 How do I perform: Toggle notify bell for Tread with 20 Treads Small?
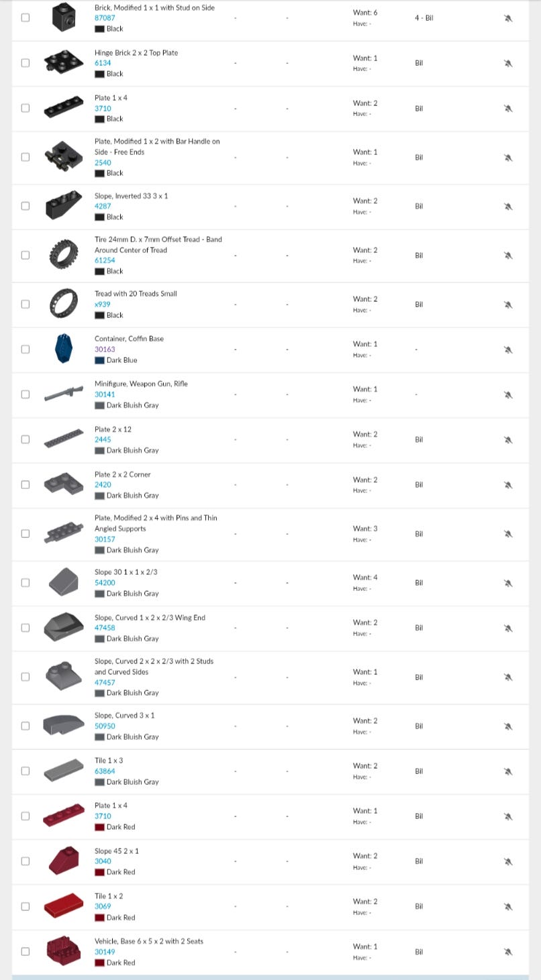click(508, 305)
